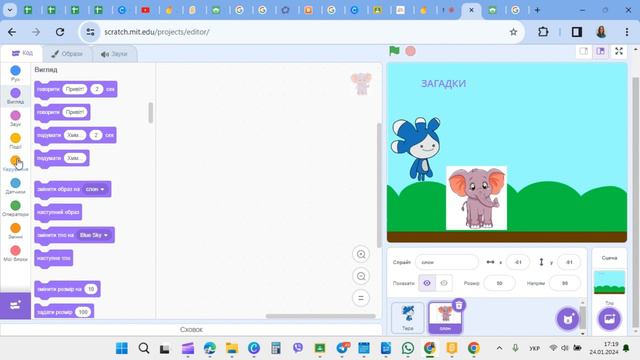Open a new browser tab
Screen dimensions: 640x360
click(537, 10)
